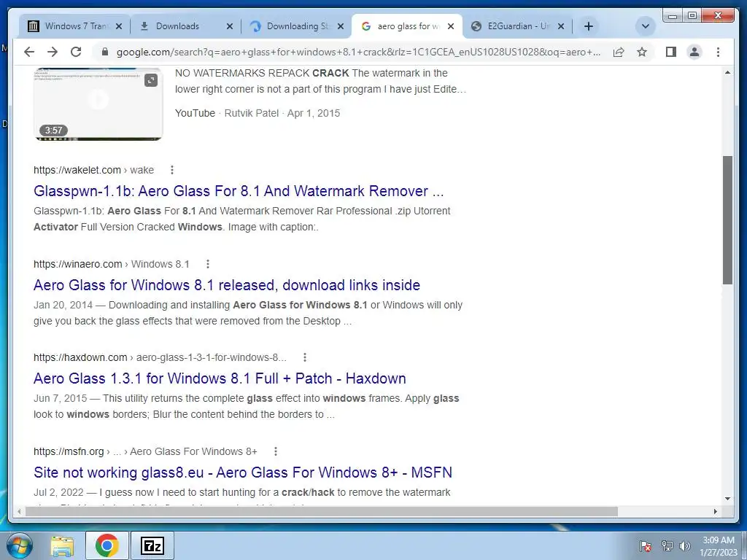Share this page via share icon
This screenshot has height=560, width=747.
point(619,52)
